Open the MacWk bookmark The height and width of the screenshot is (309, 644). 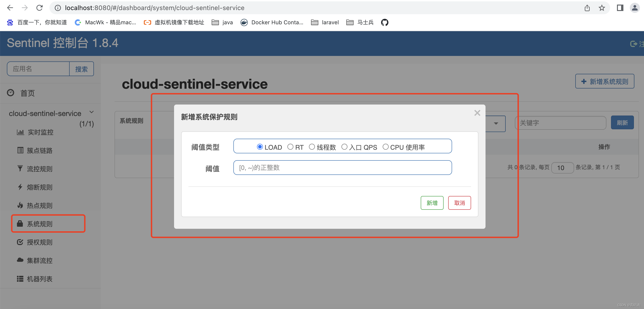point(106,22)
